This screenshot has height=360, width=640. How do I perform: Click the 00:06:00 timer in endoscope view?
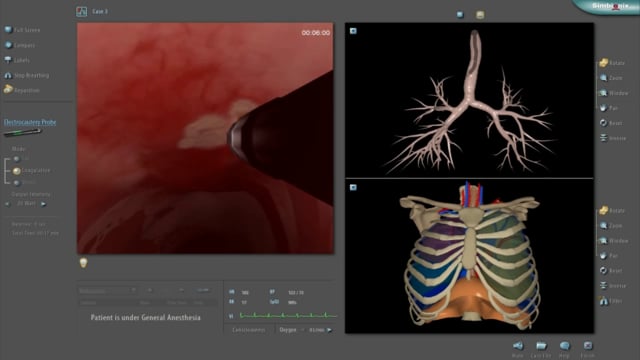[x=316, y=33]
